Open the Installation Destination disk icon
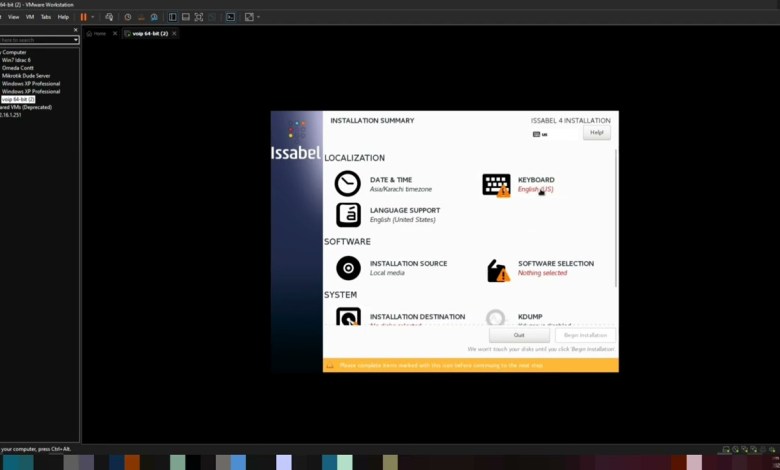Image resolution: width=780 pixels, height=470 pixels. pyautogui.click(x=348, y=316)
